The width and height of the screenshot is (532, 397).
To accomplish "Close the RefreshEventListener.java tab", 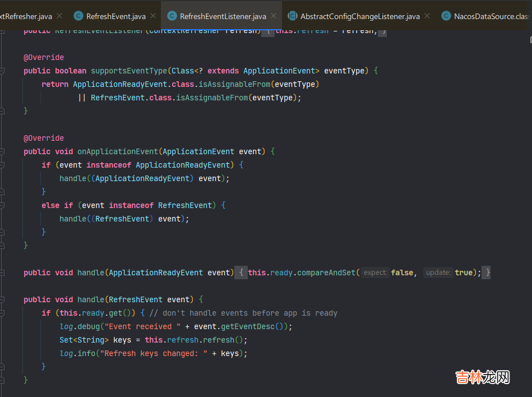I will [274, 16].
